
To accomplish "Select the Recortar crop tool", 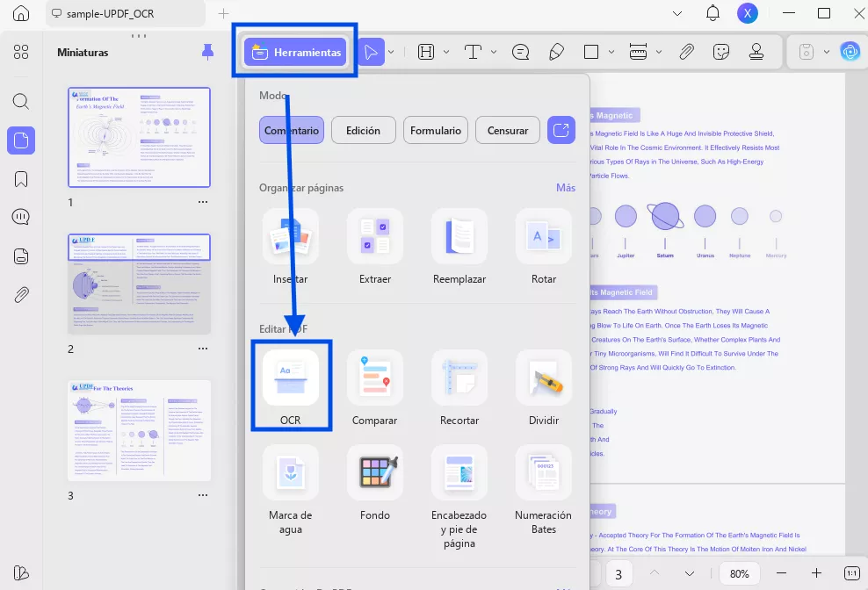I will point(459,386).
